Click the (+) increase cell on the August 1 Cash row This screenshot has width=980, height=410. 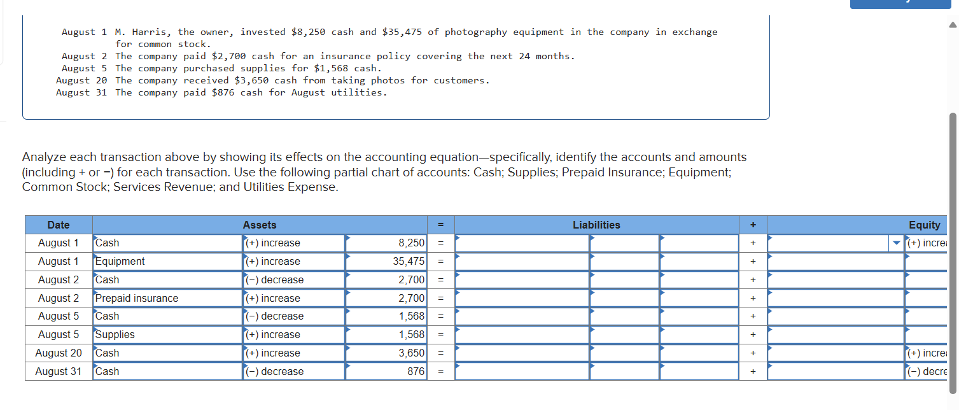(x=293, y=243)
